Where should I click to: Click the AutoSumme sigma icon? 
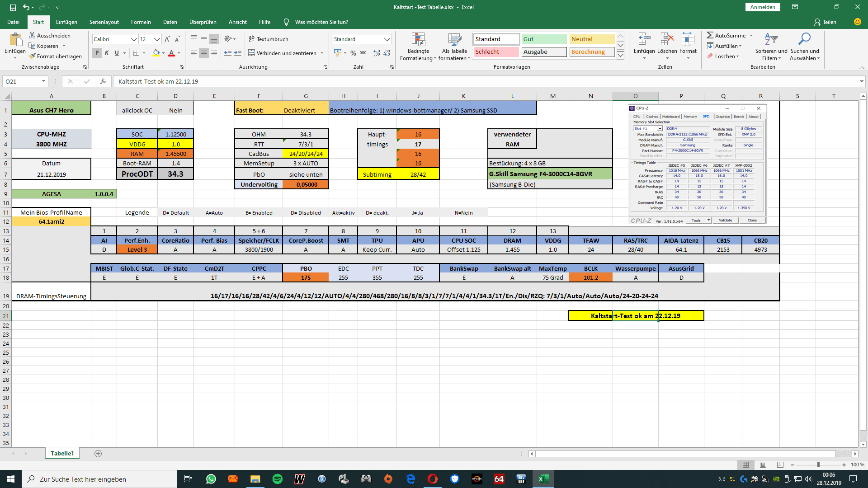click(x=710, y=35)
